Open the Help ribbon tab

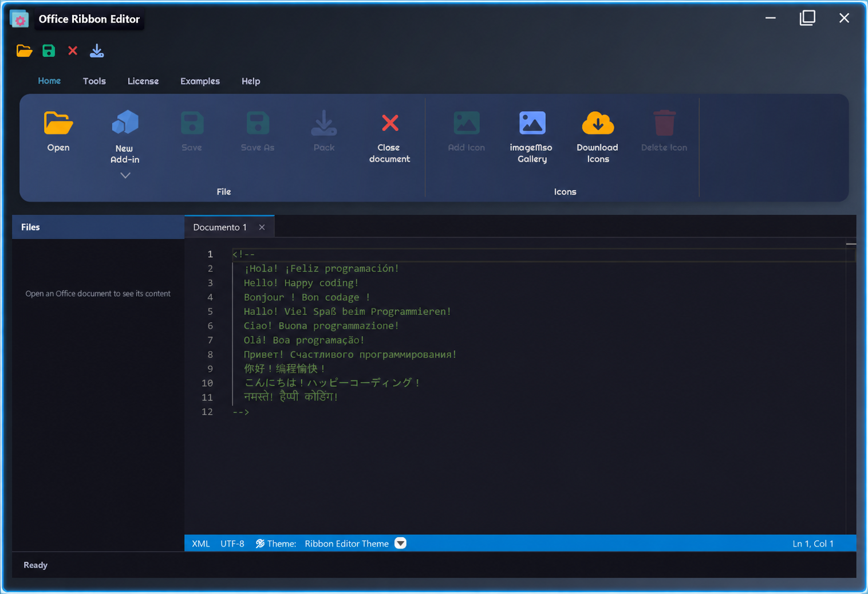pyautogui.click(x=251, y=81)
